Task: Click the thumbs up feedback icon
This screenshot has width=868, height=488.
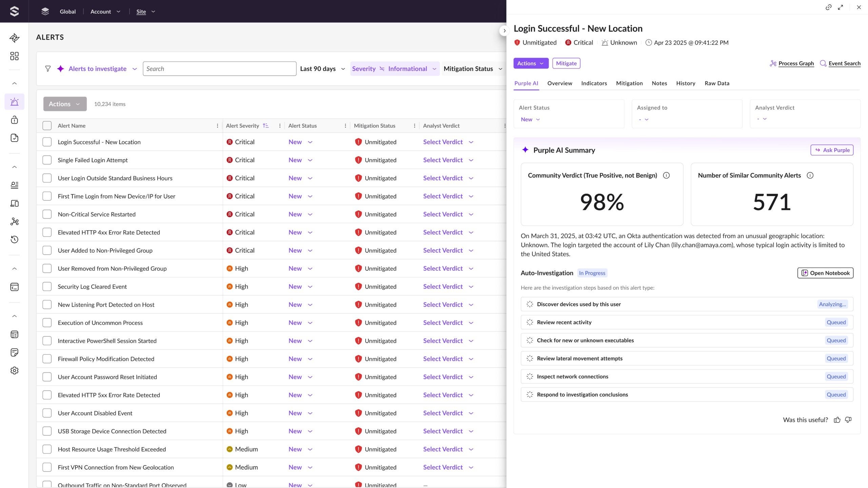Action: (x=837, y=420)
